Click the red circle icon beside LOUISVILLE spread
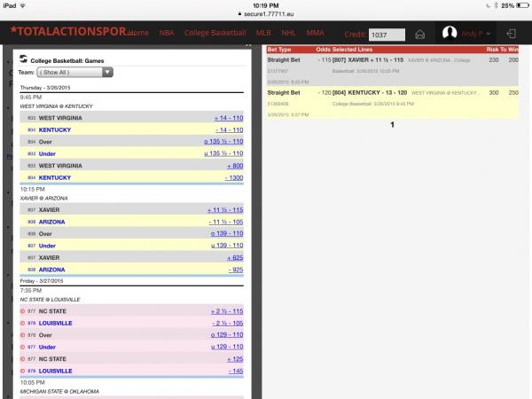The width and height of the screenshot is (532, 399). point(22,323)
